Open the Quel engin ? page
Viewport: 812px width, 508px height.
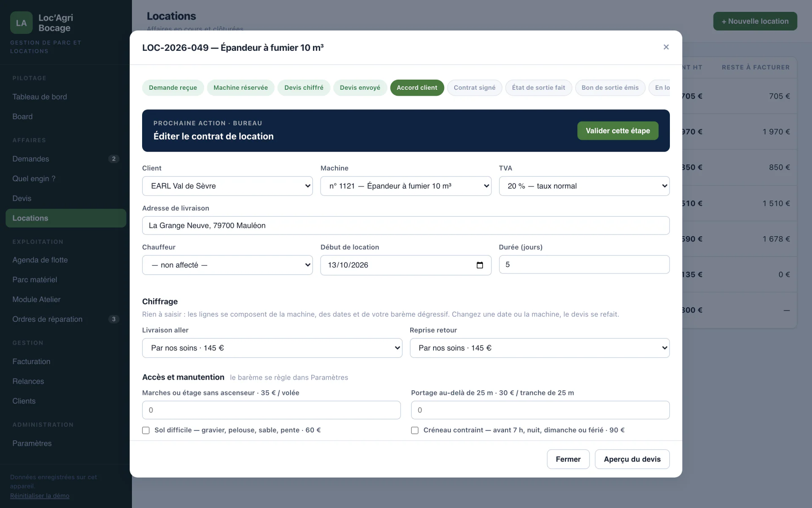click(x=66, y=179)
